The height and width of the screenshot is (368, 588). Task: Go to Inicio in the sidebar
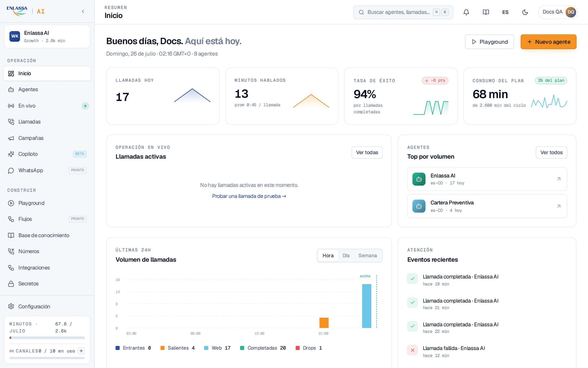point(47,74)
